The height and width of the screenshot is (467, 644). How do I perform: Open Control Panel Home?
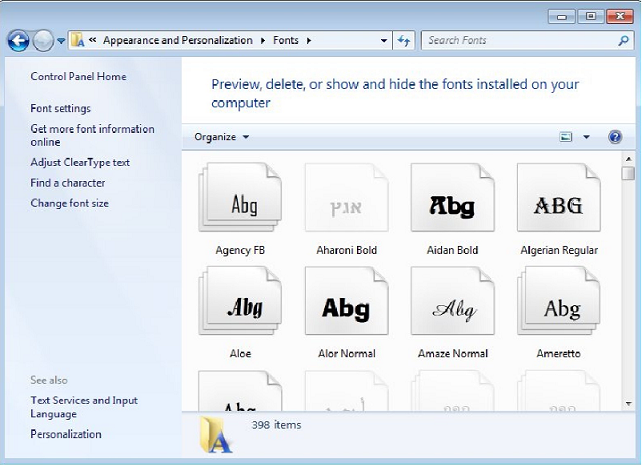(78, 76)
